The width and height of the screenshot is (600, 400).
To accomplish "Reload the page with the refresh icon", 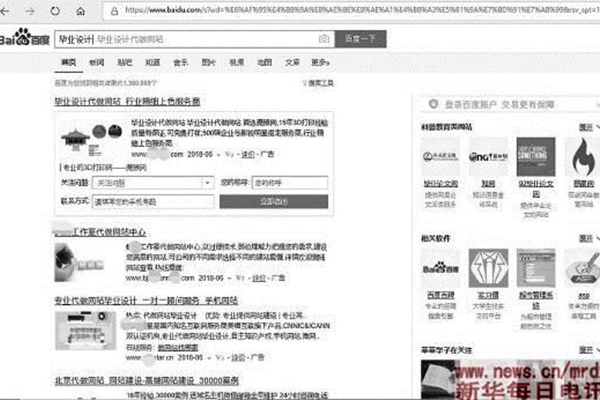I will click(55, 11).
